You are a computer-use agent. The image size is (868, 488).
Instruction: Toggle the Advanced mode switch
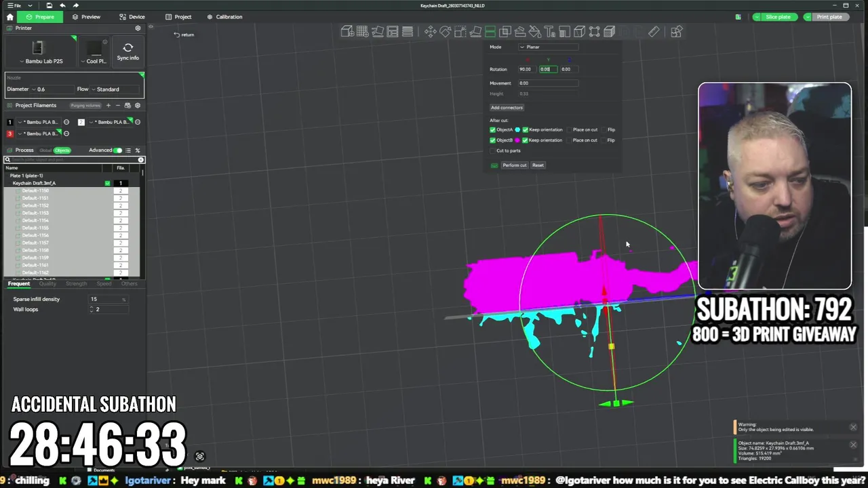(x=118, y=150)
